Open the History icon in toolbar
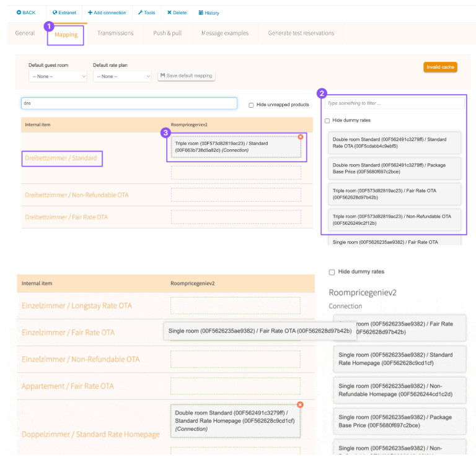Image resolution: width=476 pixels, height=465 pixels. coord(201,12)
